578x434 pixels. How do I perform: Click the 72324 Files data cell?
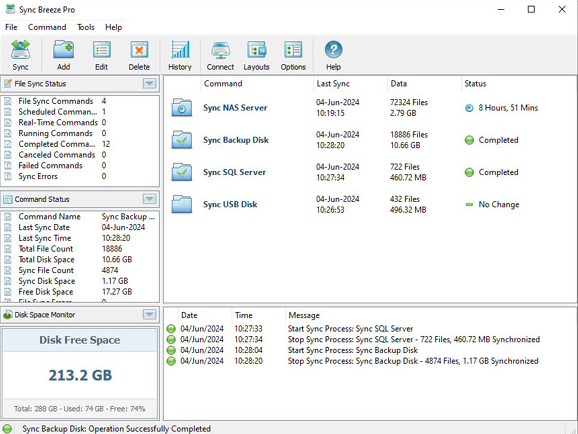[x=409, y=103]
